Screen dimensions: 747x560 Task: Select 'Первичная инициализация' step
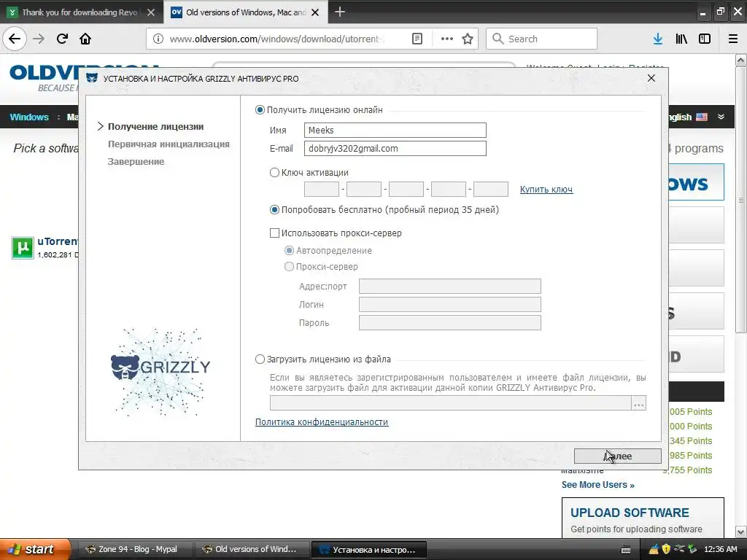click(169, 144)
